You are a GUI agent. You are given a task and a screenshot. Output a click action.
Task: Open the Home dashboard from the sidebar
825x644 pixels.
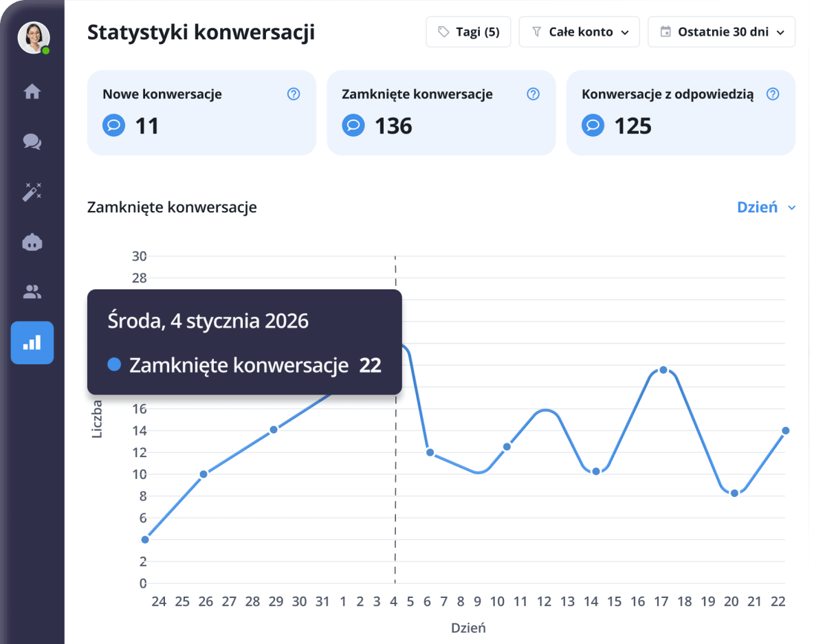pyautogui.click(x=32, y=92)
